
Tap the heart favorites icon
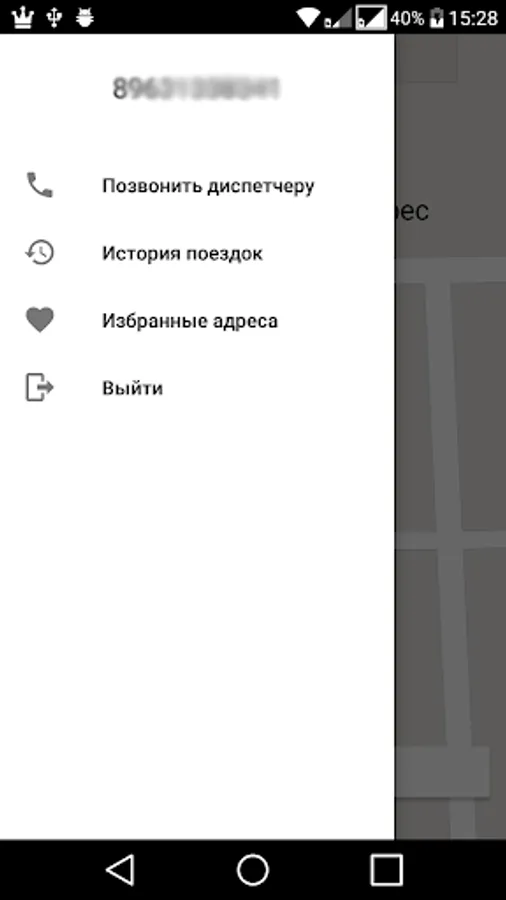[x=40, y=320]
